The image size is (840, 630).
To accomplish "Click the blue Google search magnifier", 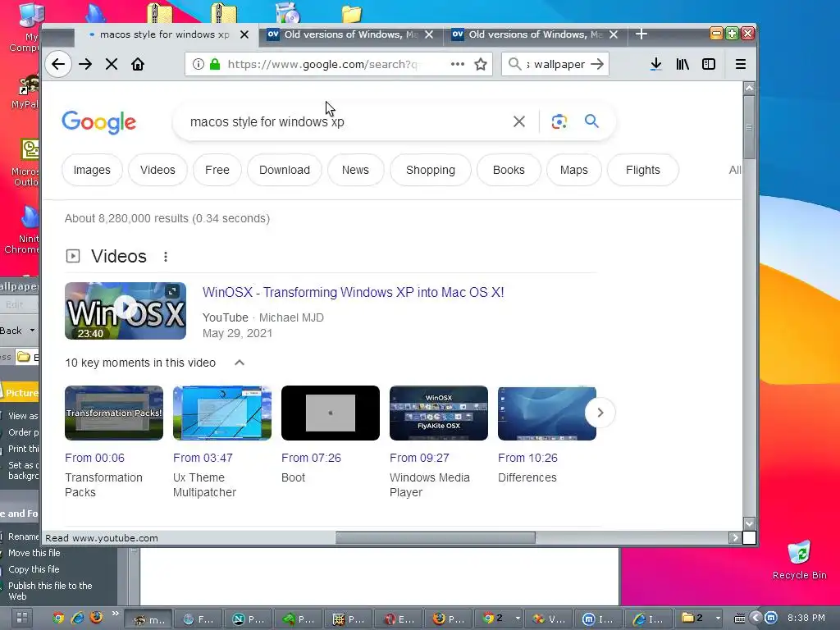I will (x=591, y=121).
